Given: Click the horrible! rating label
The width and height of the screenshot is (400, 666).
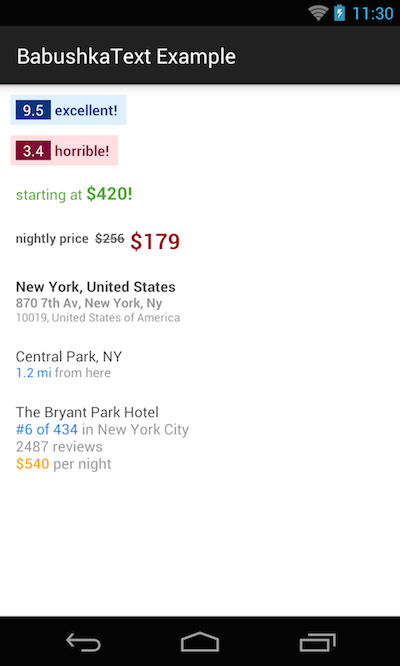Looking at the screenshot, I should coord(82,151).
